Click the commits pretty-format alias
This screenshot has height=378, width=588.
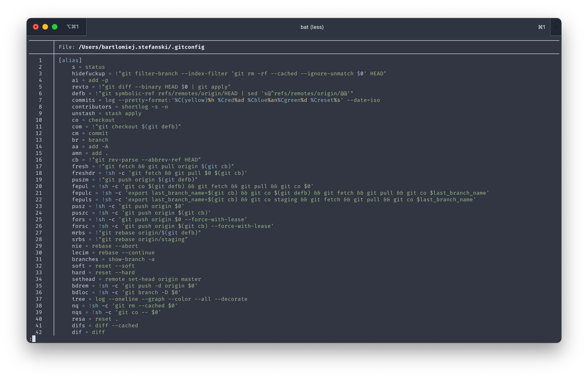pos(83,100)
